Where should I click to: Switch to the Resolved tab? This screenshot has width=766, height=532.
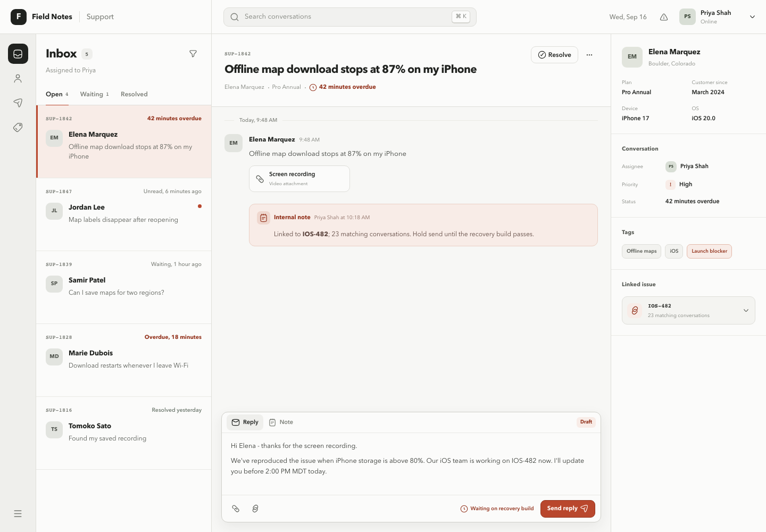pyautogui.click(x=134, y=94)
